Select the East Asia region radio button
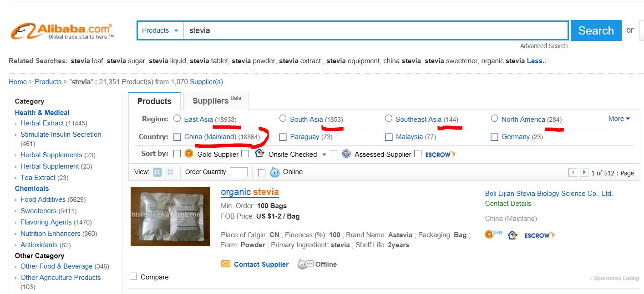This screenshot has height=294, width=644. click(177, 119)
